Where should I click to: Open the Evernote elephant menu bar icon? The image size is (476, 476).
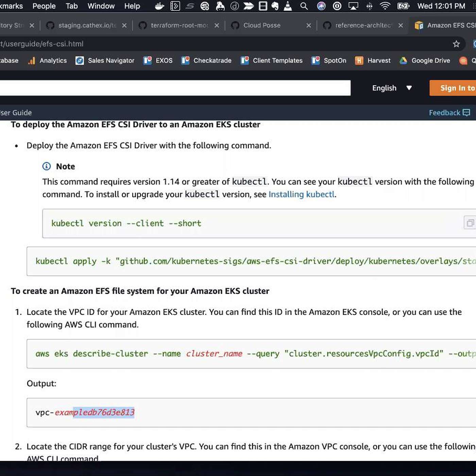pyautogui.click(x=275, y=6)
